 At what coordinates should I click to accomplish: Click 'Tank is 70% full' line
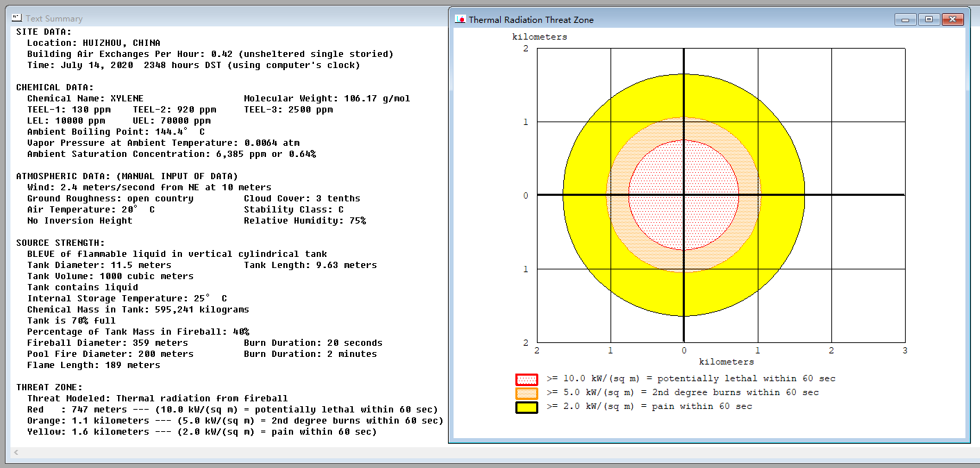click(x=72, y=321)
